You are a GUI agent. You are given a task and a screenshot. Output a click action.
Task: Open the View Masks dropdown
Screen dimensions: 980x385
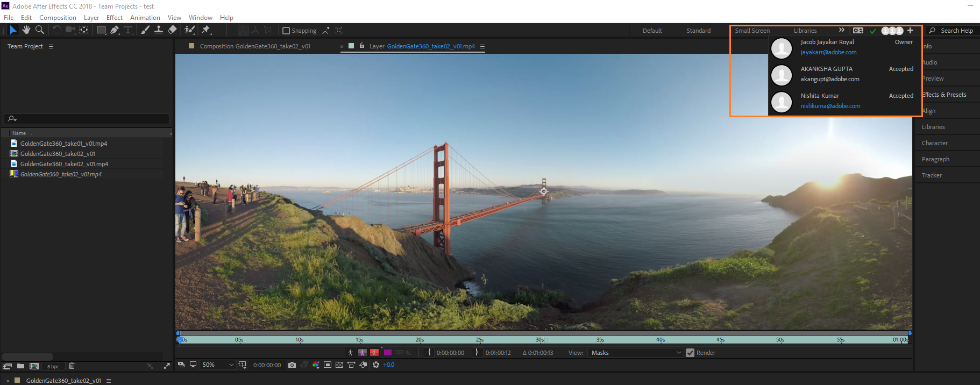[636, 353]
